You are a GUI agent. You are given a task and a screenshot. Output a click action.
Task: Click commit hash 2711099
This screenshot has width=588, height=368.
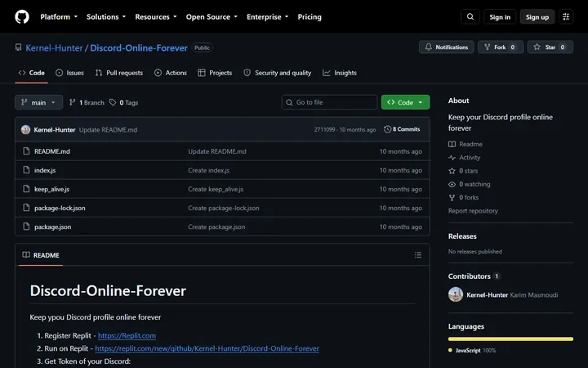(324, 129)
